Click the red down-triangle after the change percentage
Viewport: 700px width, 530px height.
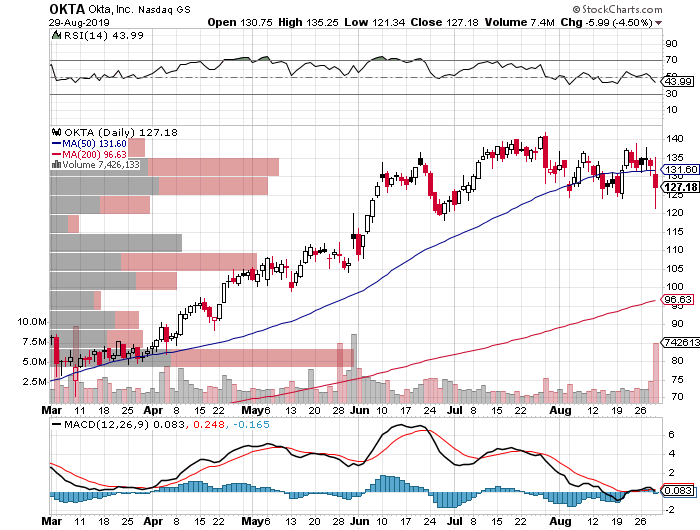(659, 23)
